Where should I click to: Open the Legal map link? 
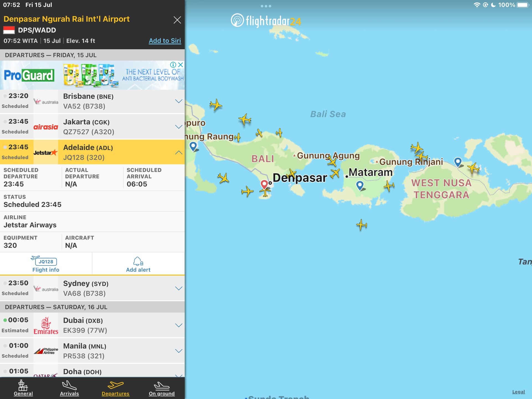pos(518,392)
